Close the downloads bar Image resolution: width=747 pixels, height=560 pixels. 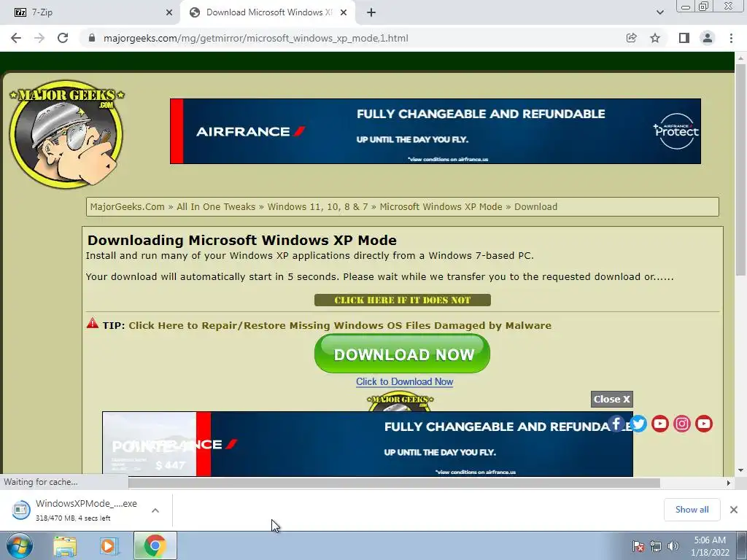pos(734,510)
